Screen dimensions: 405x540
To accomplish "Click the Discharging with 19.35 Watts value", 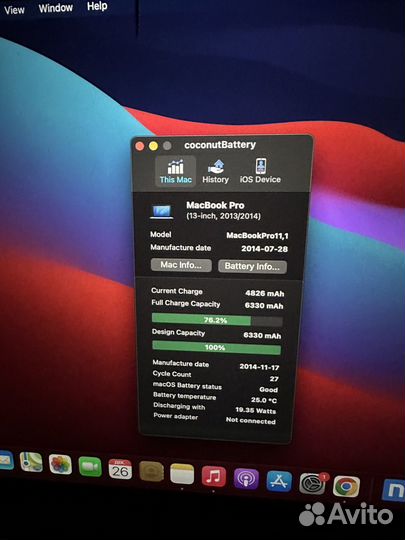I will tap(256, 411).
